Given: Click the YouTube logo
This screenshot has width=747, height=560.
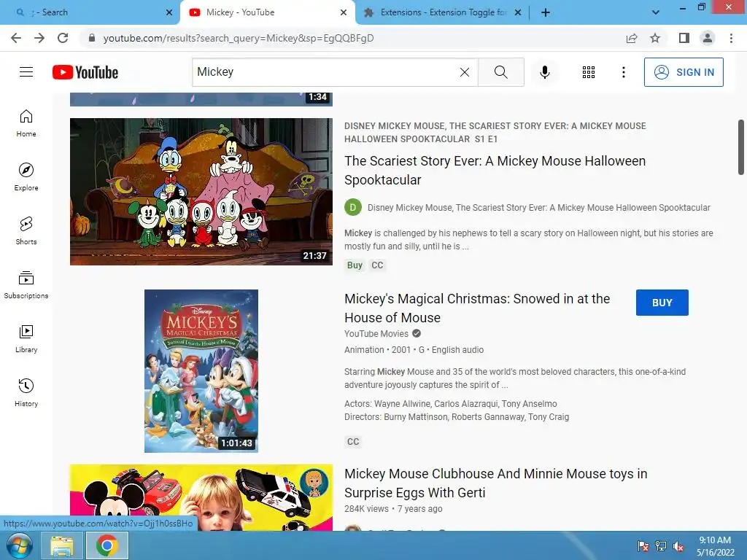Looking at the screenshot, I should click(x=85, y=72).
